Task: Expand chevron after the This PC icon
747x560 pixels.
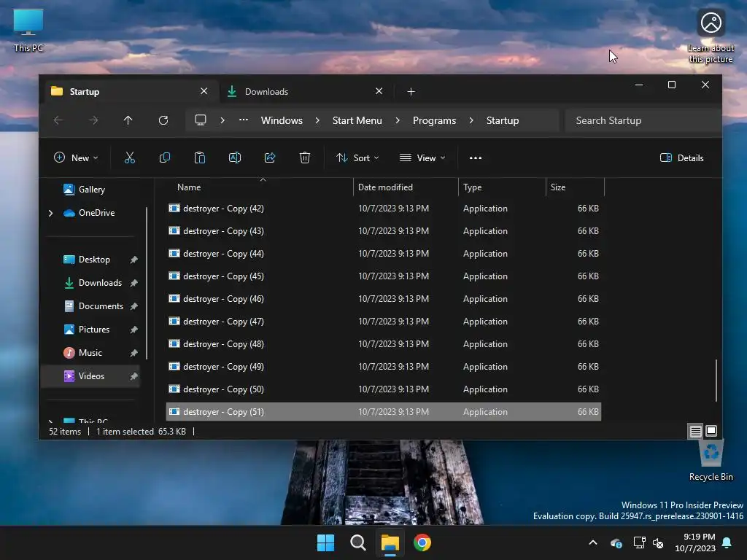Action: pyautogui.click(x=222, y=120)
